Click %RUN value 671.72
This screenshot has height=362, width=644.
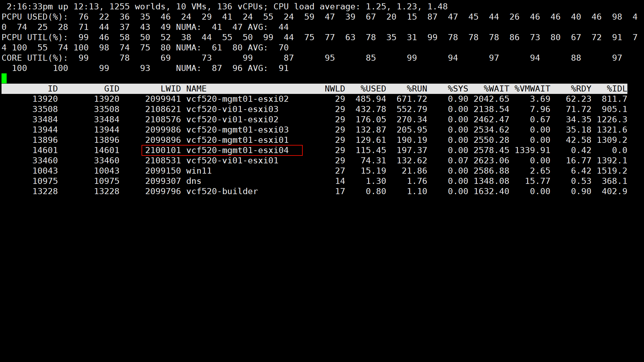pyautogui.click(x=412, y=99)
